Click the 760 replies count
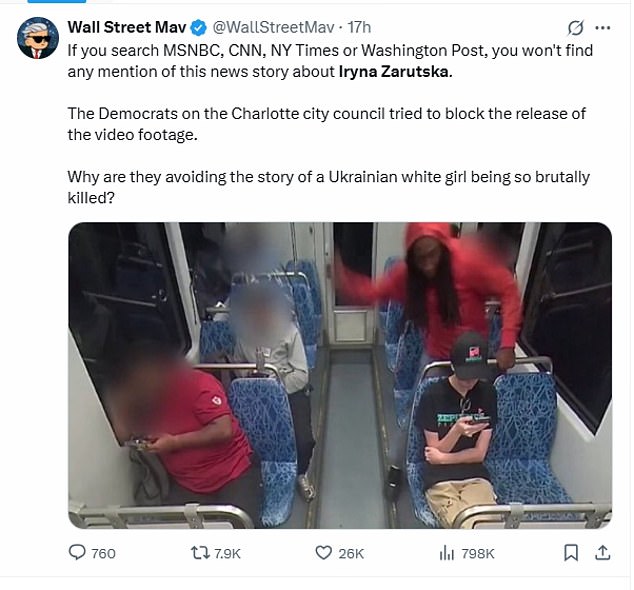Image resolution: width=634 pixels, height=590 pixels. [x=104, y=553]
